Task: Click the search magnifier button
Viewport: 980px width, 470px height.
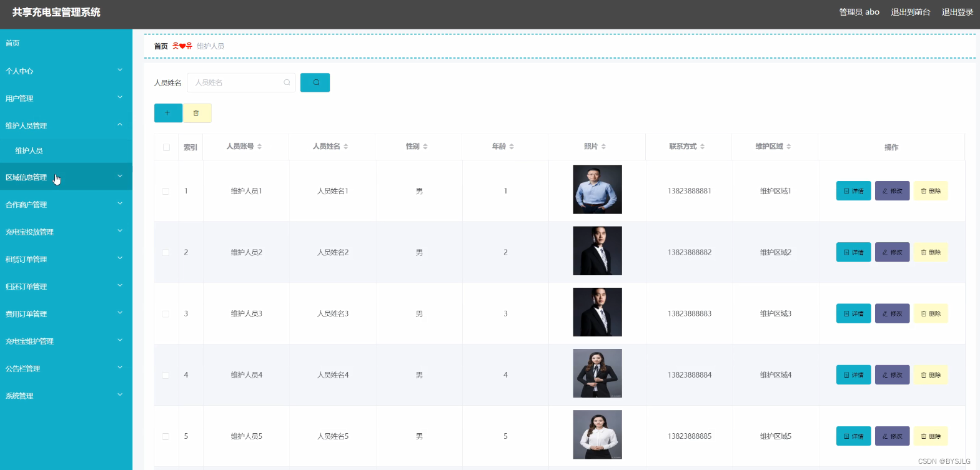Action: [x=315, y=82]
